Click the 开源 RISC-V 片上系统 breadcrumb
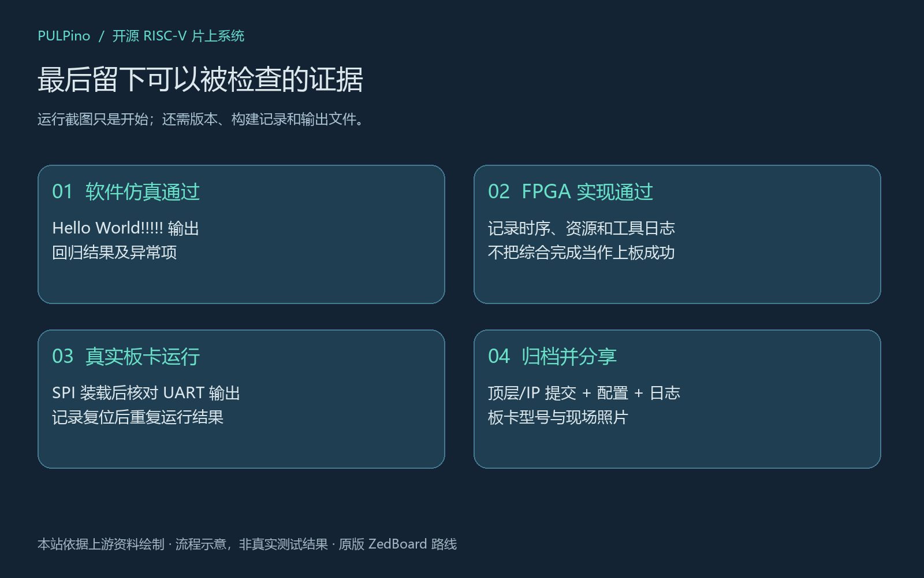 click(x=178, y=36)
